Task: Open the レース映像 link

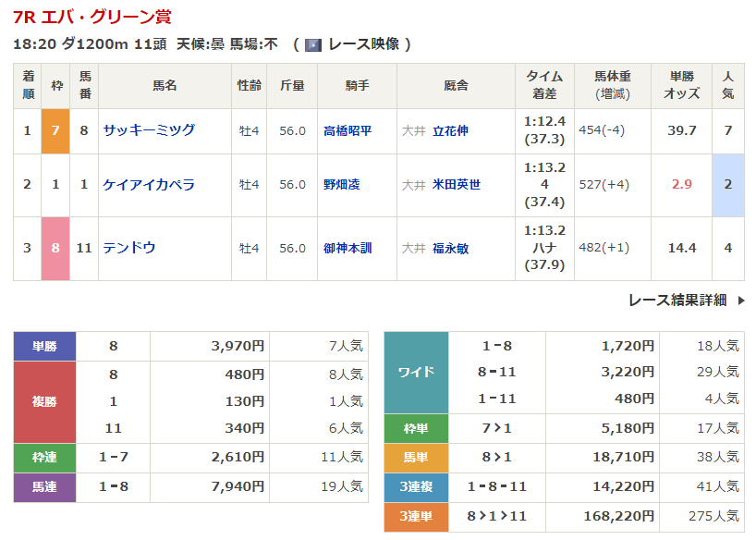Action: 363,44
